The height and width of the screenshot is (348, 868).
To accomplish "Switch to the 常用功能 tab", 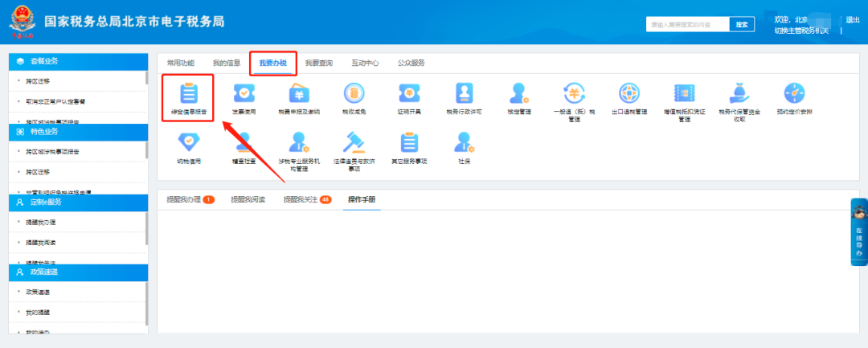I will click(181, 63).
